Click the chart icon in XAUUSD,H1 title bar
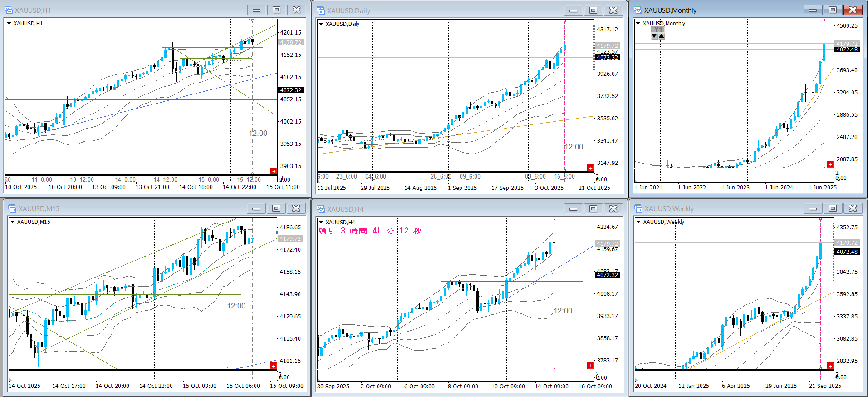This screenshot has width=868, height=397. (x=9, y=10)
